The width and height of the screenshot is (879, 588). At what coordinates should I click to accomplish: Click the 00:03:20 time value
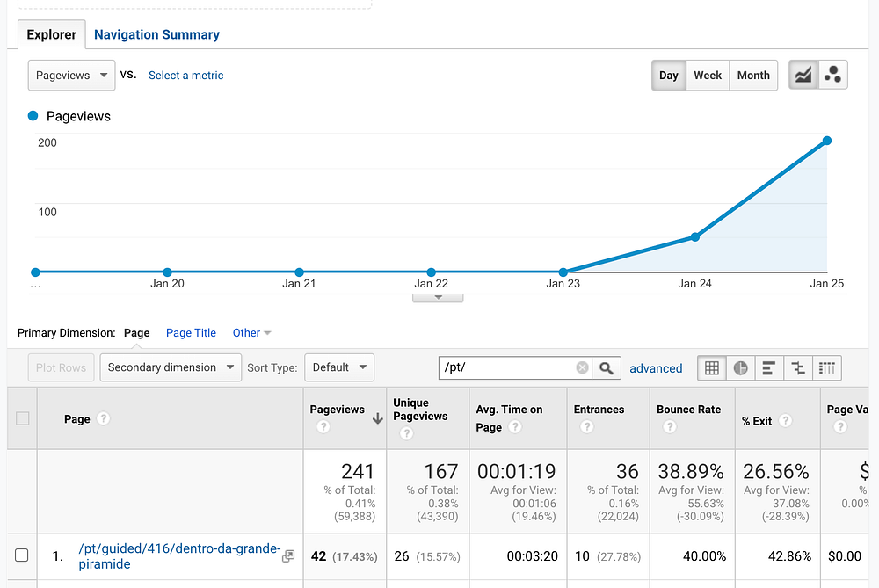532,556
